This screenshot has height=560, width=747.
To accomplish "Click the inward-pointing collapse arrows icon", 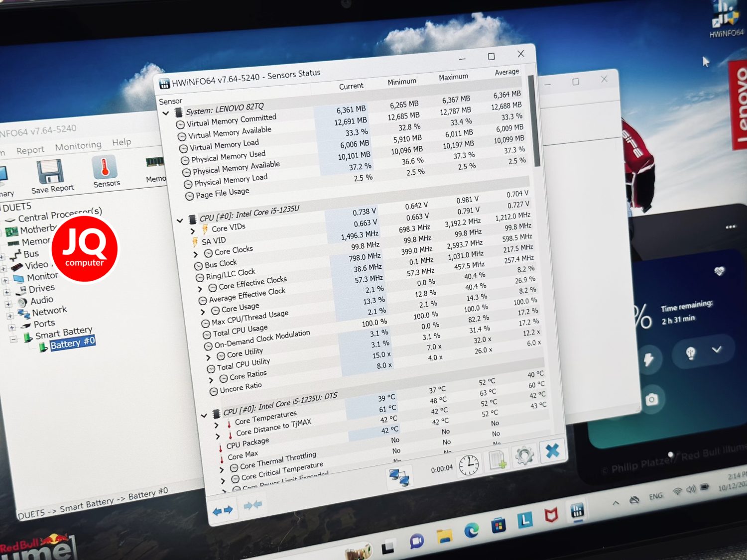I will point(252,505).
